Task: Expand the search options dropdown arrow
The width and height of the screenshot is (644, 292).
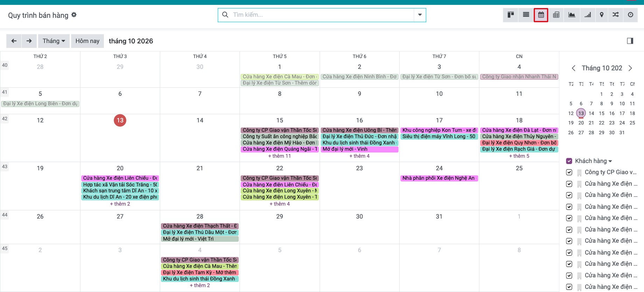Action: pyautogui.click(x=420, y=15)
